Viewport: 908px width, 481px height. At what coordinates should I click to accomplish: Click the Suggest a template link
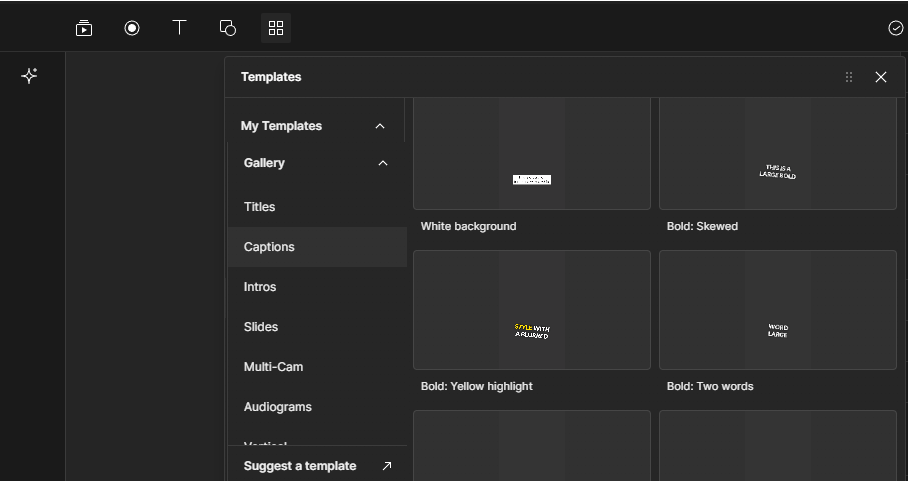[300, 466]
